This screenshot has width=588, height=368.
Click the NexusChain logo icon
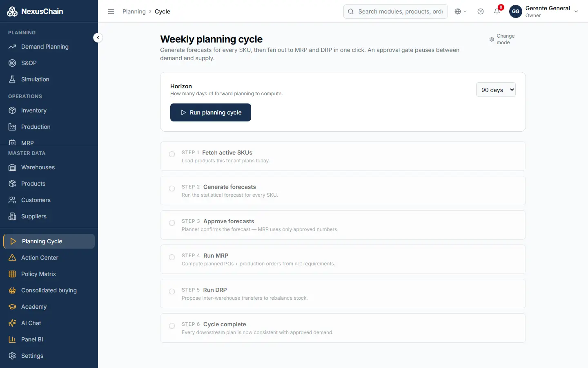pos(12,11)
